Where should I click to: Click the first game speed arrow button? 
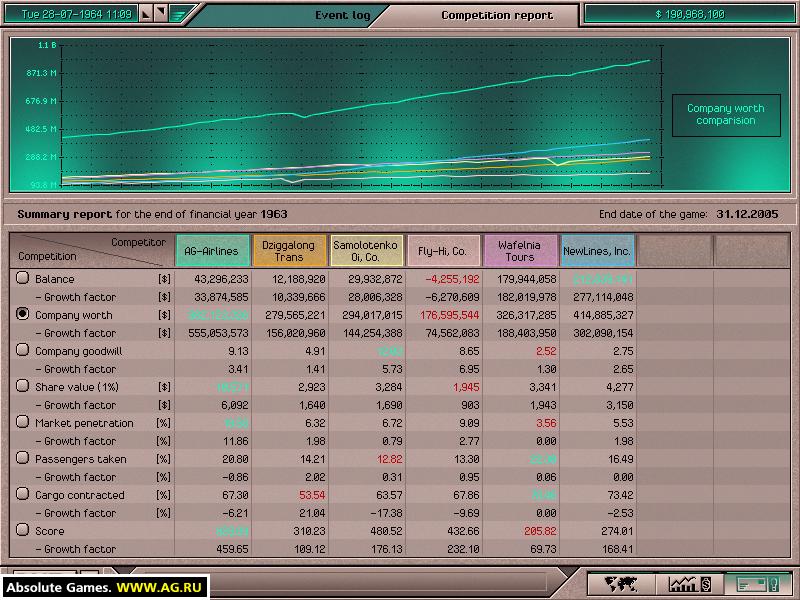point(145,15)
